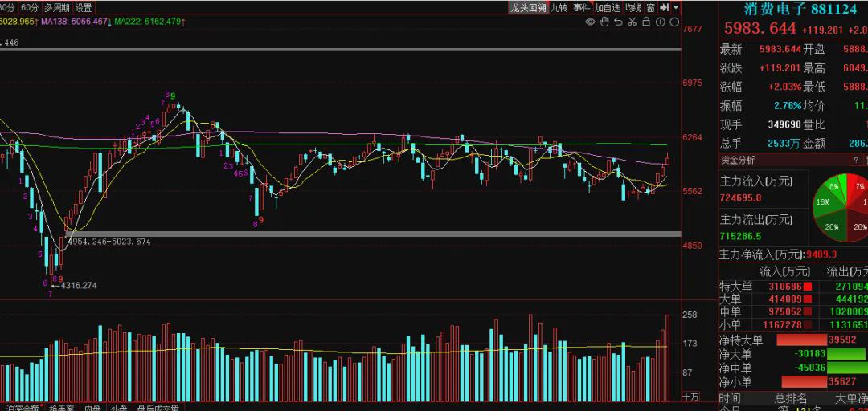The height and width of the screenshot is (411, 868).
Task: Click the 消费电子 881124 title
Action: 800,10
